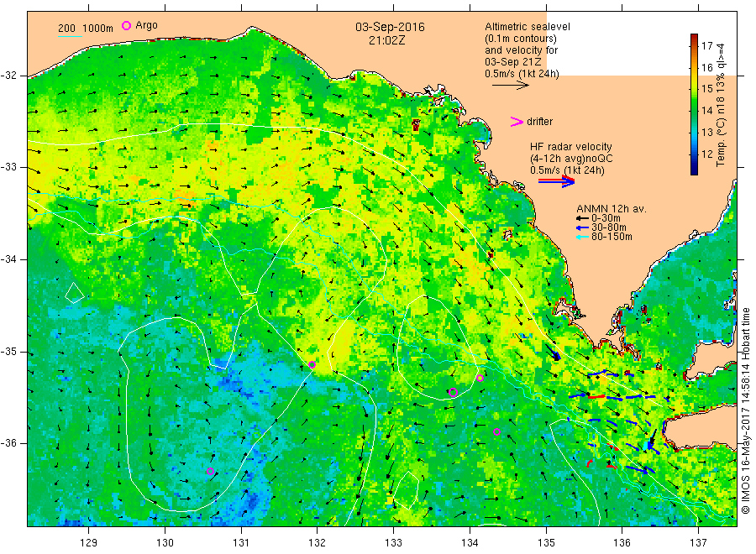Click the 135 longitude axis label

pyautogui.click(x=546, y=543)
